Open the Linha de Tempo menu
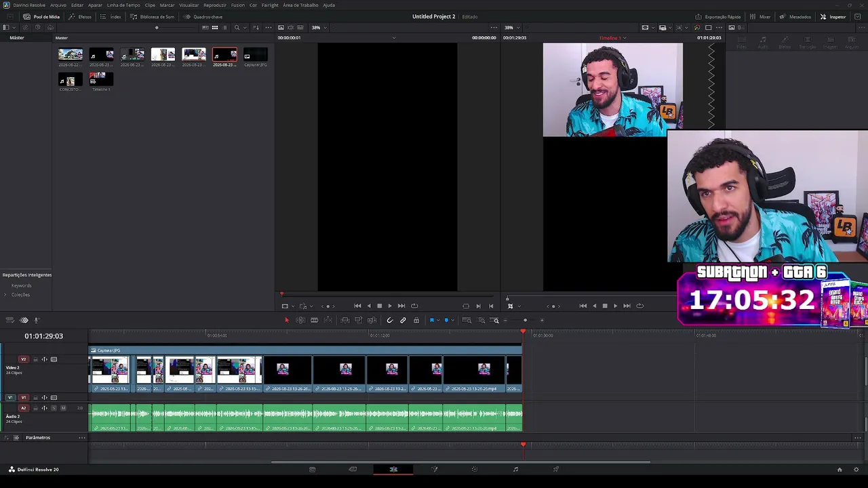 (x=123, y=5)
